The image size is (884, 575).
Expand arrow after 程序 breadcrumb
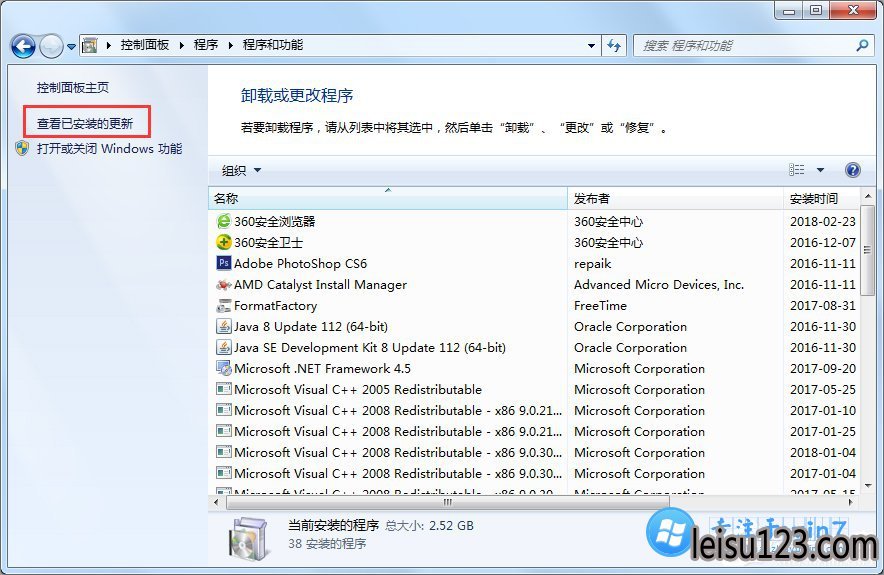[x=231, y=46]
